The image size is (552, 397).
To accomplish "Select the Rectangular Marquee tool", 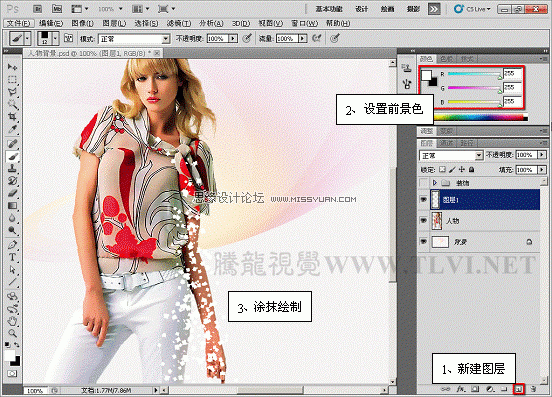I will pyautogui.click(x=12, y=79).
